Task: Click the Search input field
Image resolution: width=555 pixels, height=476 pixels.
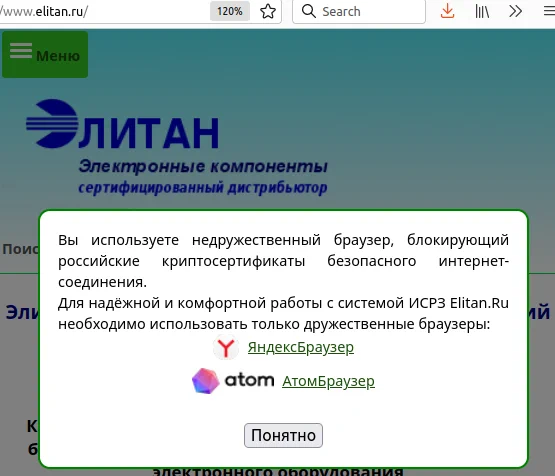Action: (359, 12)
